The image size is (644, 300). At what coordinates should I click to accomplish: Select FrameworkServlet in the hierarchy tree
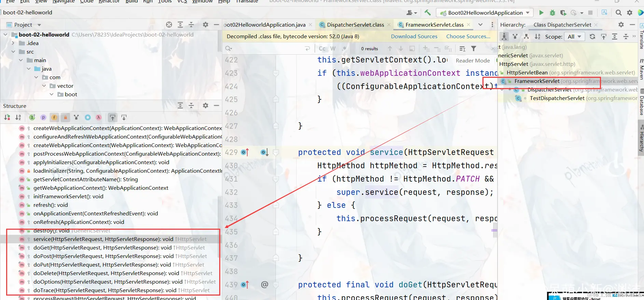pyautogui.click(x=537, y=81)
